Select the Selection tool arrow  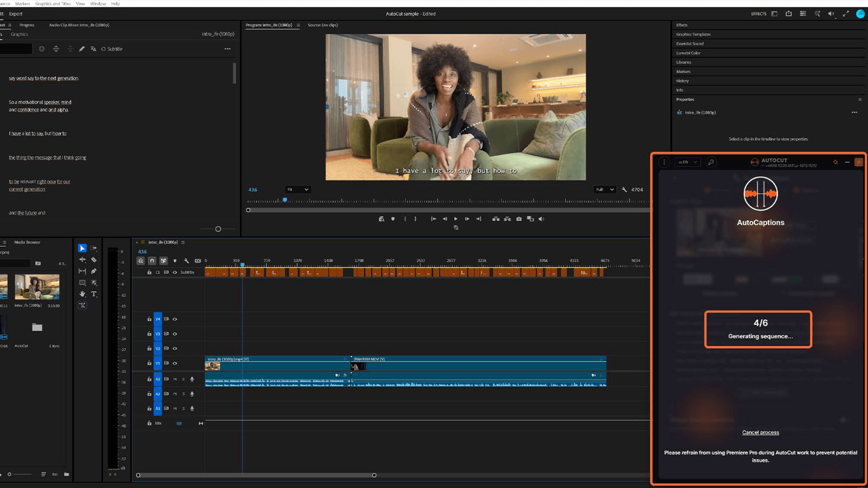click(x=82, y=248)
